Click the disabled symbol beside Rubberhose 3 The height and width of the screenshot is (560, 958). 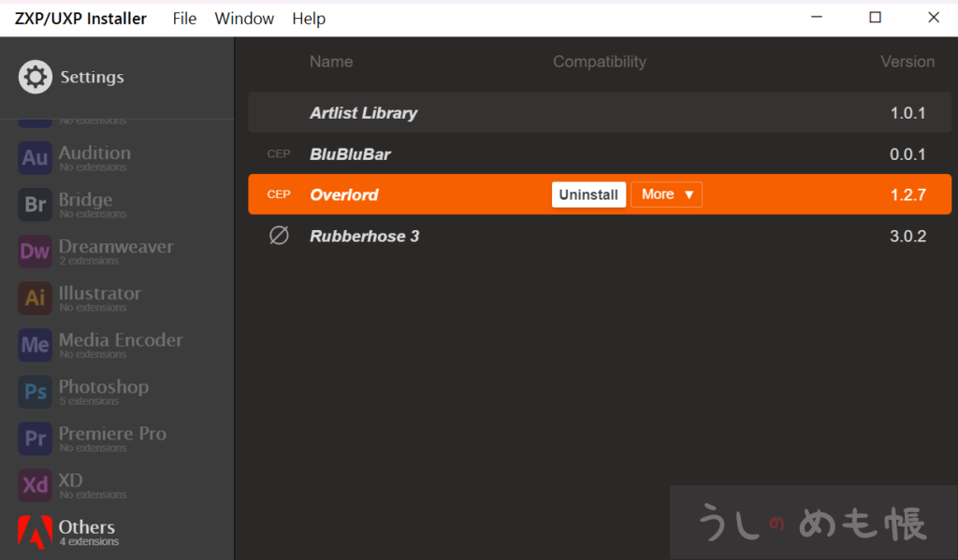[x=279, y=237]
